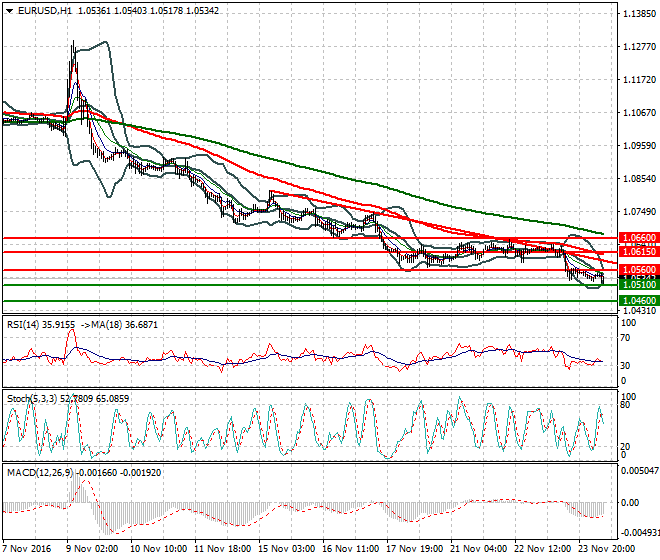Click the EURUSD chart dropdown triangle
660x560 pixels.
pyautogui.click(x=9, y=11)
